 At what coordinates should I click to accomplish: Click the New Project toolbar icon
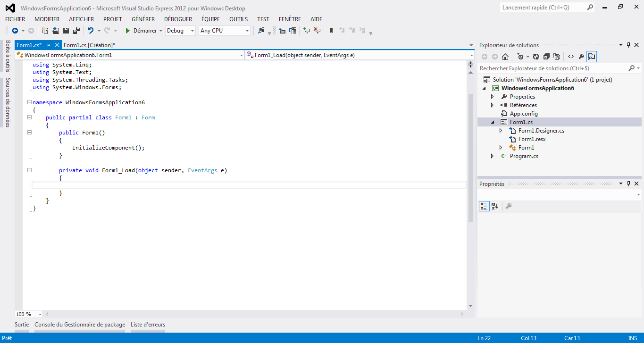[x=45, y=31]
